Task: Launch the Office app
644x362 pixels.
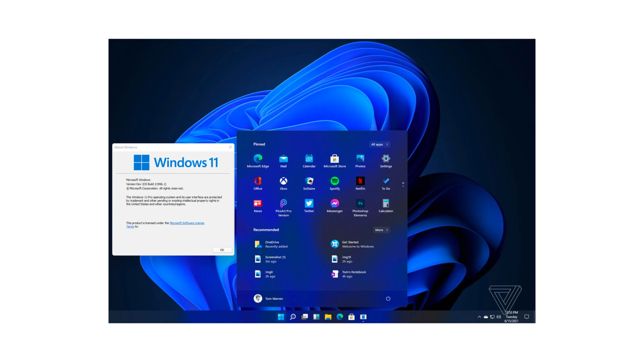Action: (258, 183)
